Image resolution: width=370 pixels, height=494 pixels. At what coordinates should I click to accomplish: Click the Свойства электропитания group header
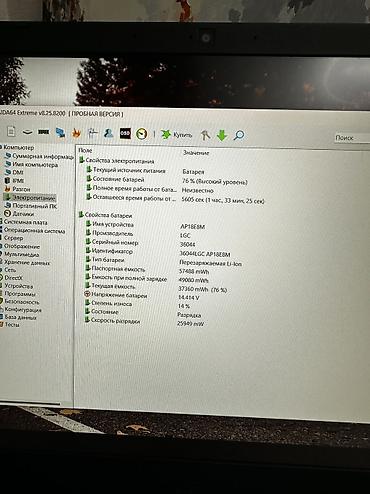(x=117, y=161)
